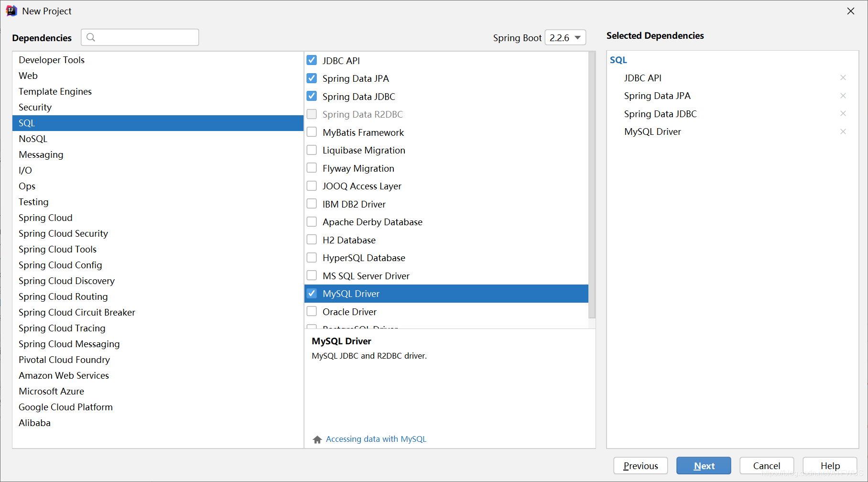The height and width of the screenshot is (482, 868).
Task: Choose the Alibaba category
Action: point(158,423)
